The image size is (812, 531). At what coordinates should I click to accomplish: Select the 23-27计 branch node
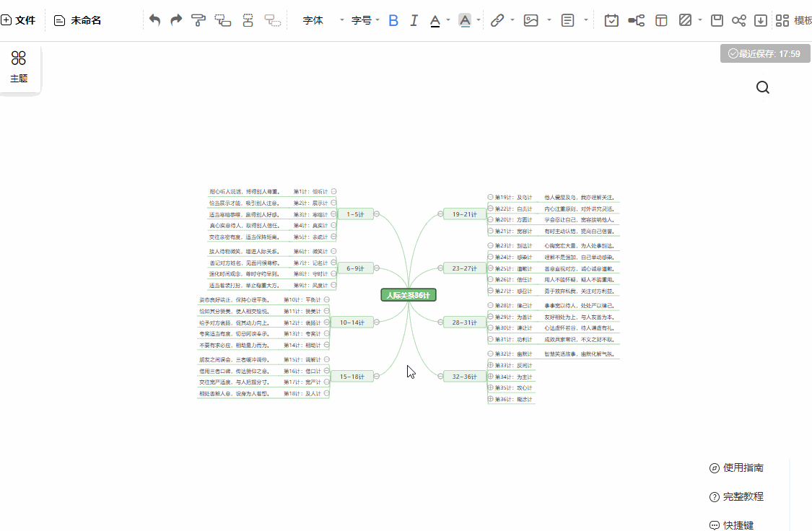tap(465, 268)
